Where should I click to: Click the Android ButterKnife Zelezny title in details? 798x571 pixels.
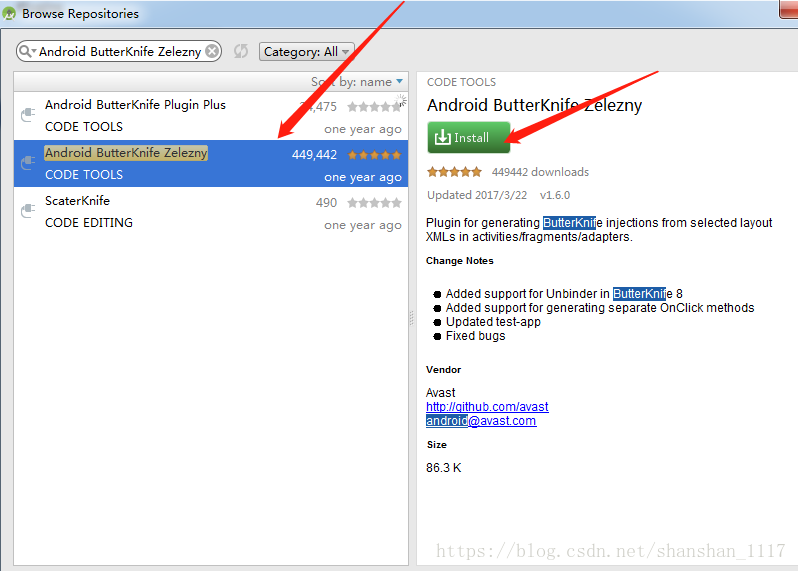pos(534,105)
